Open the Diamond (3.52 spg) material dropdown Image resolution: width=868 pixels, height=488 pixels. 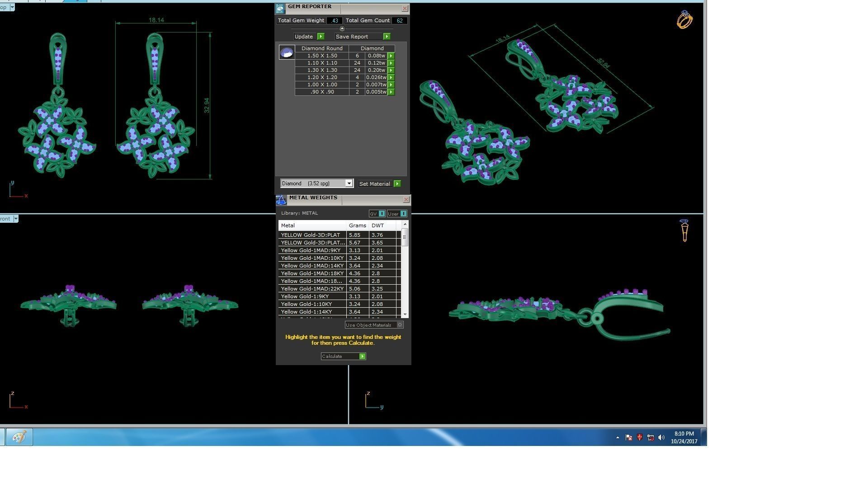349,183
